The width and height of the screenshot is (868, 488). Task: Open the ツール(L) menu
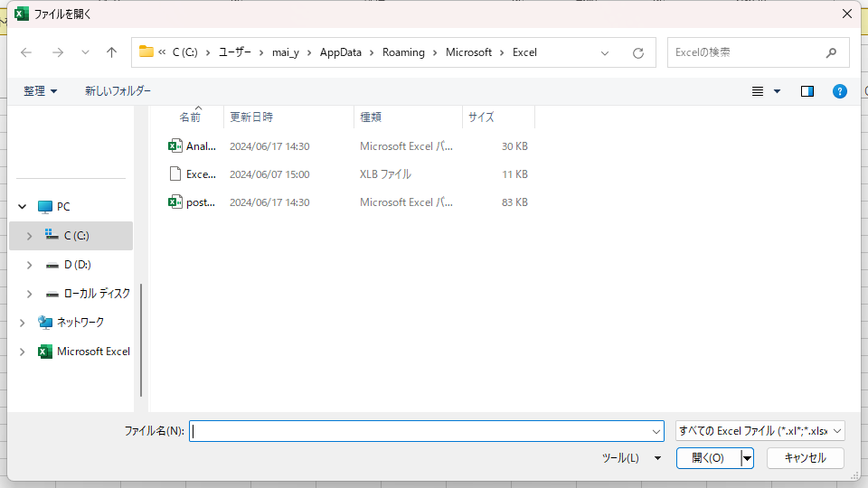[631, 458]
